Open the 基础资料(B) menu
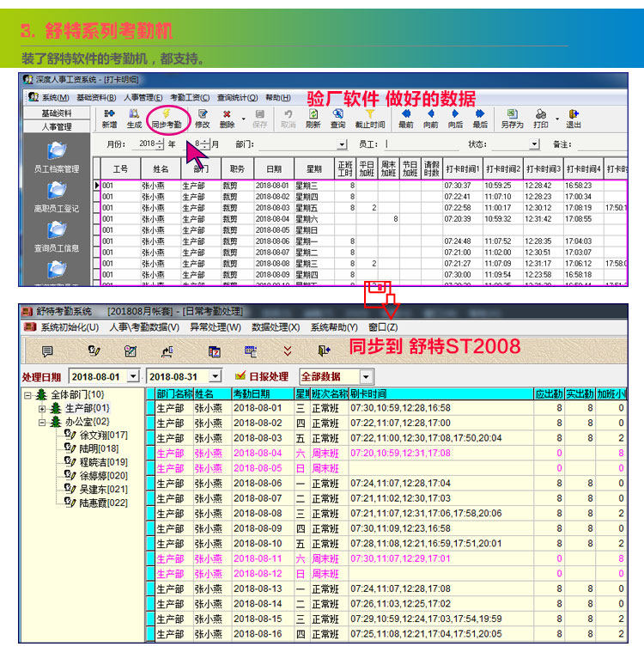The width and height of the screenshot is (644, 659). click(x=96, y=97)
